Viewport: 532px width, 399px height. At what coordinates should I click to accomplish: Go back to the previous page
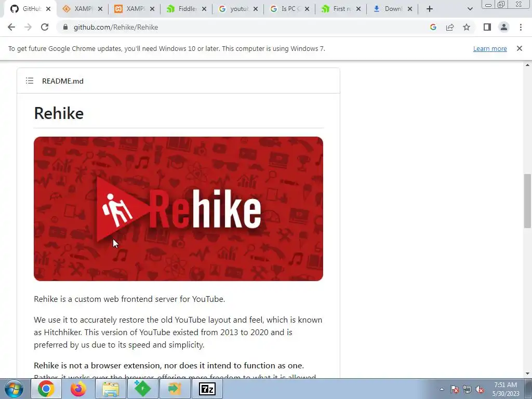click(x=11, y=27)
